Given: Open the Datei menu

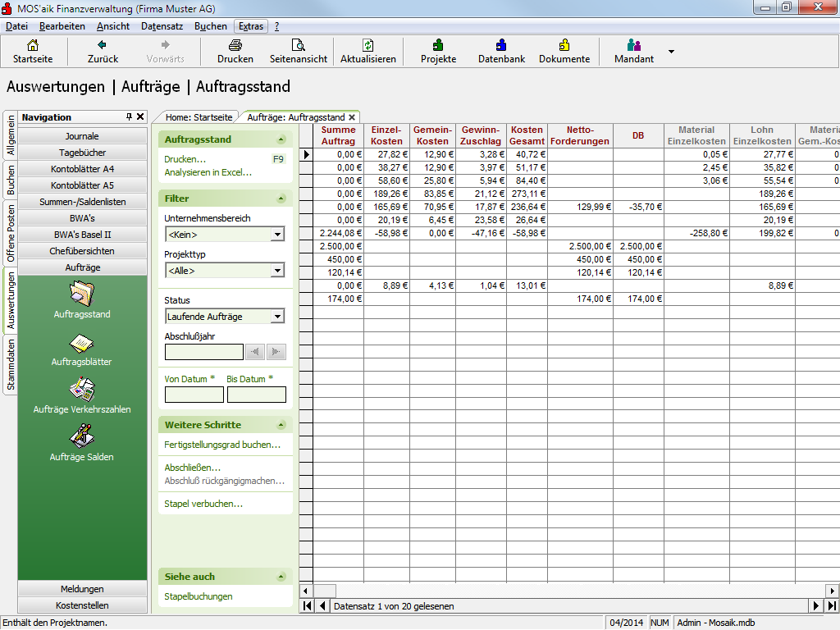Looking at the screenshot, I should click(x=16, y=26).
